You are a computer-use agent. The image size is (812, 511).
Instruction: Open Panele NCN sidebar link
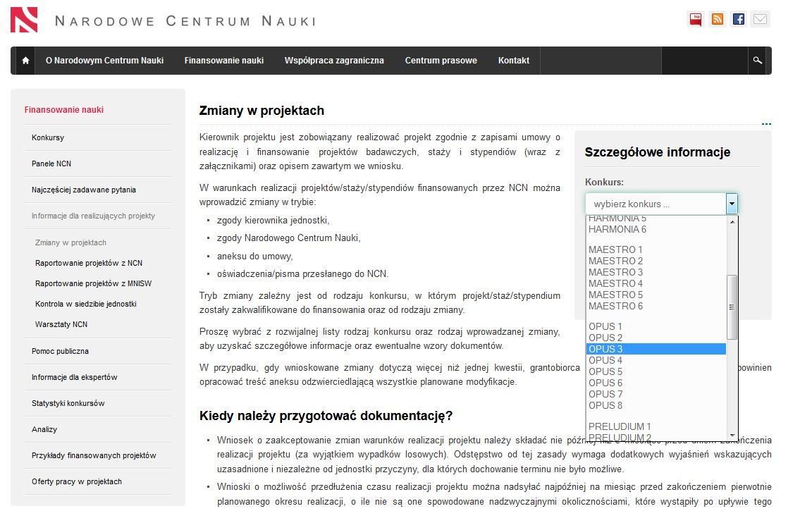coord(51,164)
